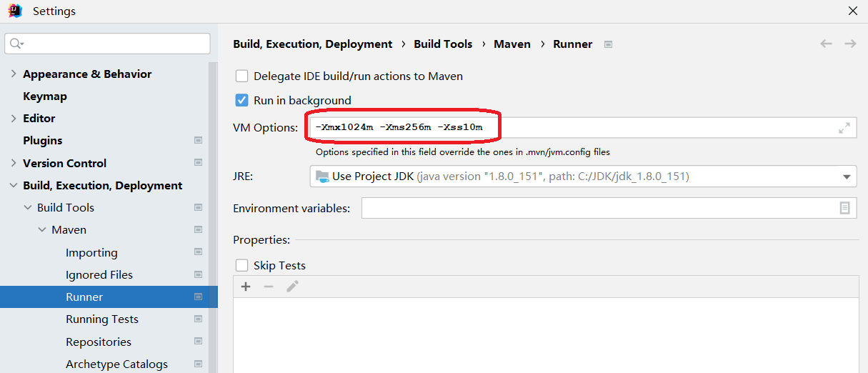Click the minus icon to remove property
Image resolution: width=868 pixels, height=373 pixels.
click(x=269, y=287)
